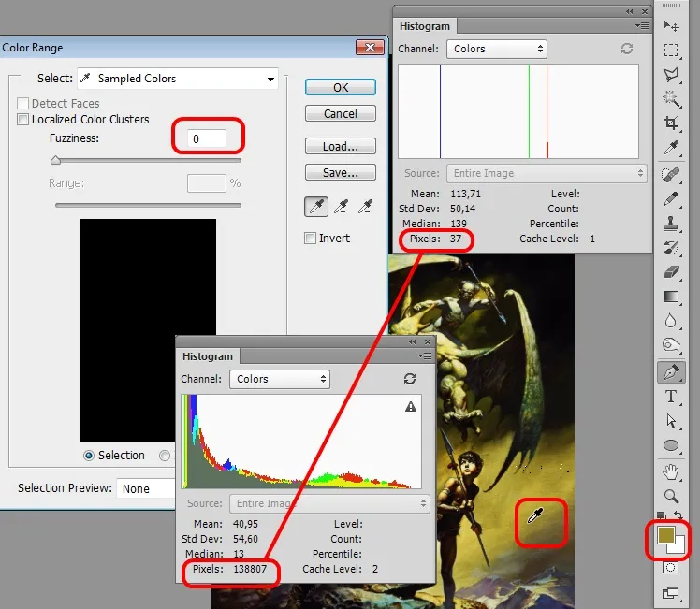700x609 pixels.
Task: Pick the Add to Sample eyedropper
Action: point(341,207)
